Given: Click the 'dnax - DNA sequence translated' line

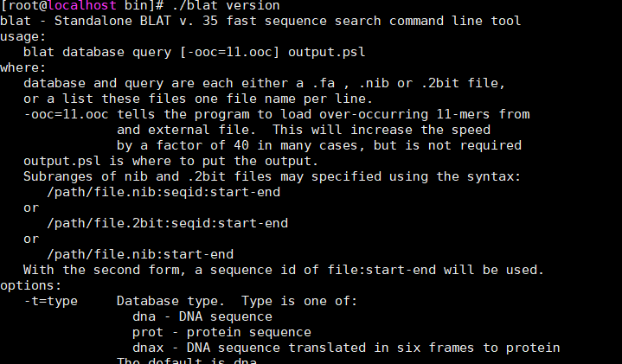Looking at the screenshot, I should coord(346,348).
